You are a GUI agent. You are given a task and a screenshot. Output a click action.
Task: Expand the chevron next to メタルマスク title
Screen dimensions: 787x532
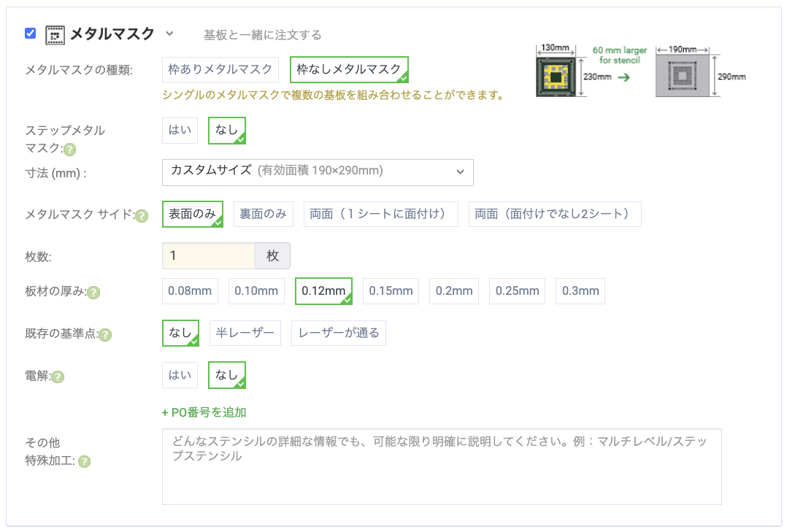[169, 34]
